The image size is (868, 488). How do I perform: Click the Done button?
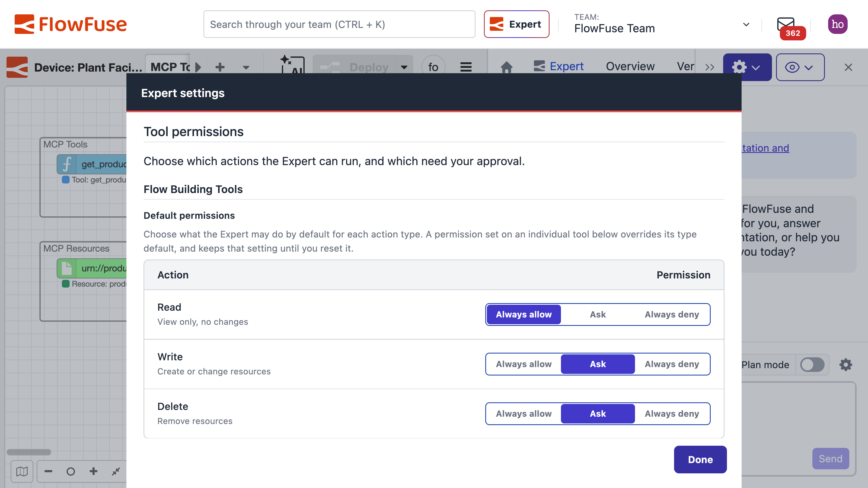coord(700,459)
